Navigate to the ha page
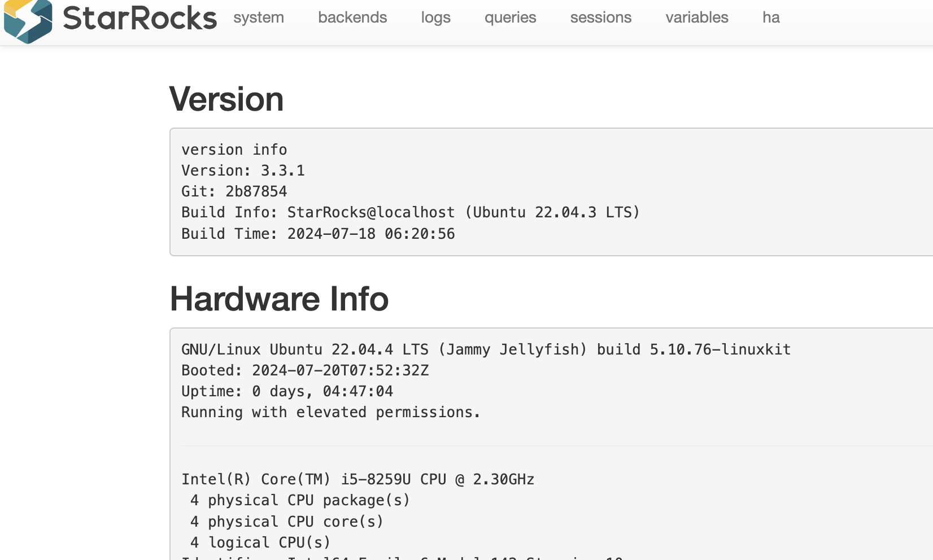This screenshot has height=560, width=933. click(771, 17)
